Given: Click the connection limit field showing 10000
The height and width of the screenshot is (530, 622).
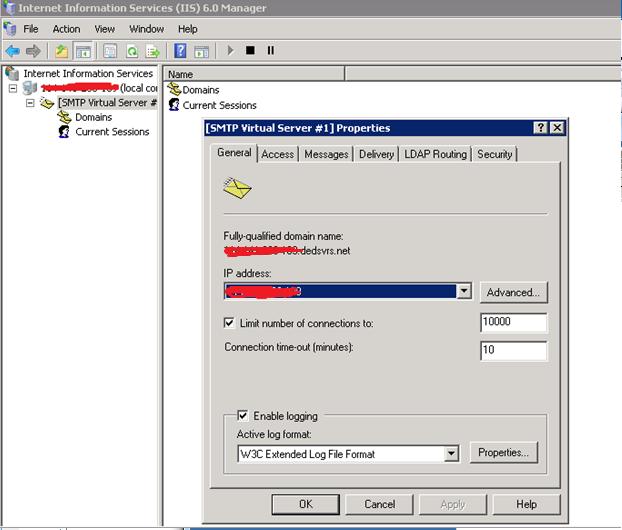Looking at the screenshot, I should click(x=514, y=322).
